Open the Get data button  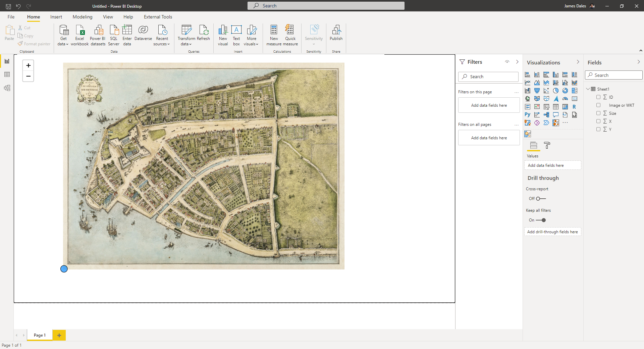pyautogui.click(x=63, y=35)
